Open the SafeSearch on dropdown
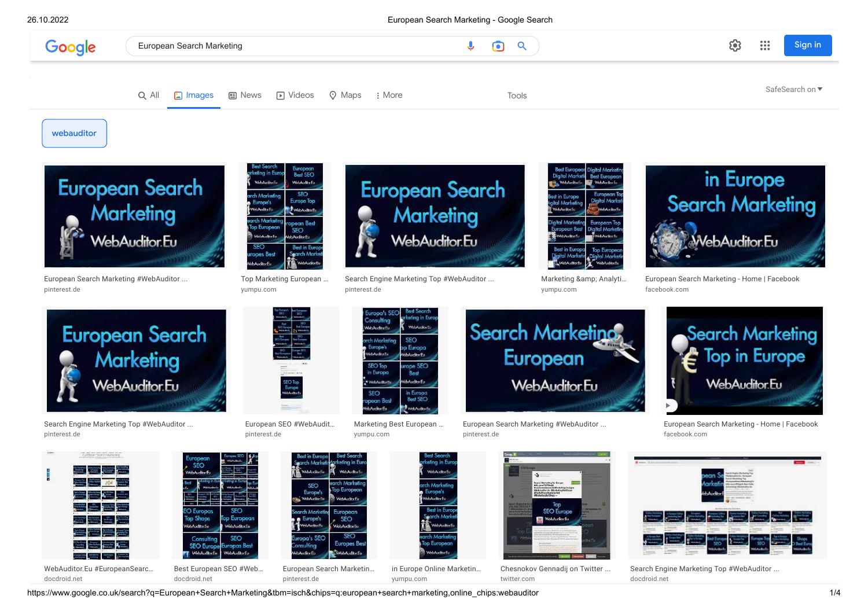The width and height of the screenshot is (868, 614). point(793,89)
